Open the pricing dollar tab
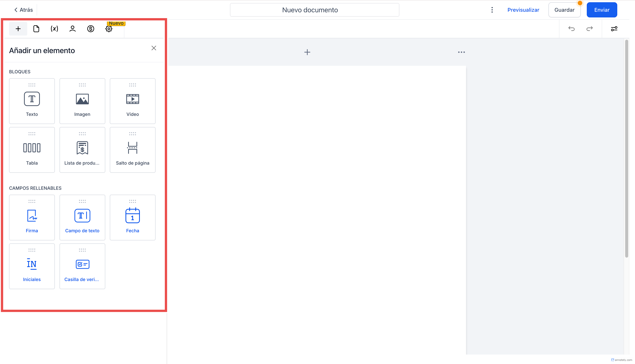This screenshot has height=364, width=635. pyautogui.click(x=91, y=29)
